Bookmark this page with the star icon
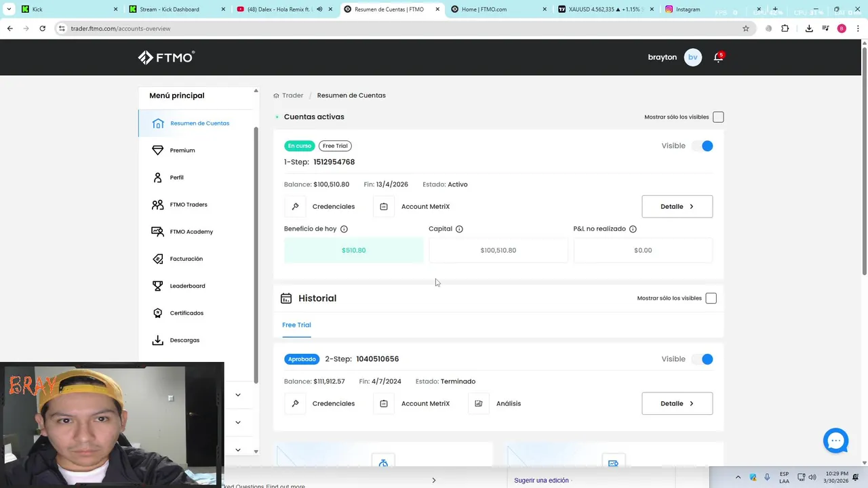The width and height of the screenshot is (868, 488). click(x=746, y=28)
